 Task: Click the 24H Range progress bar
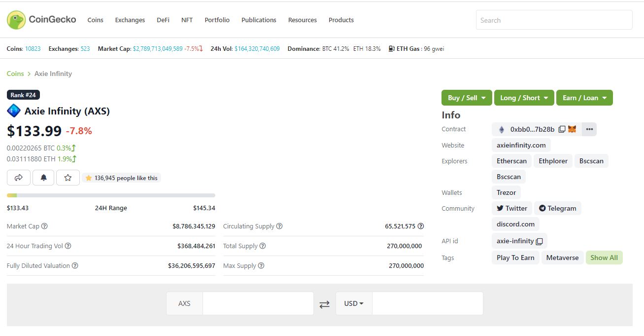(x=111, y=195)
